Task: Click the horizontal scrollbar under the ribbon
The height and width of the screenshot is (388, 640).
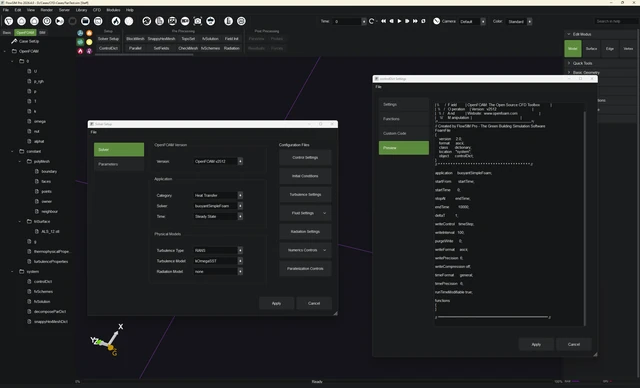Action: click(144, 55)
